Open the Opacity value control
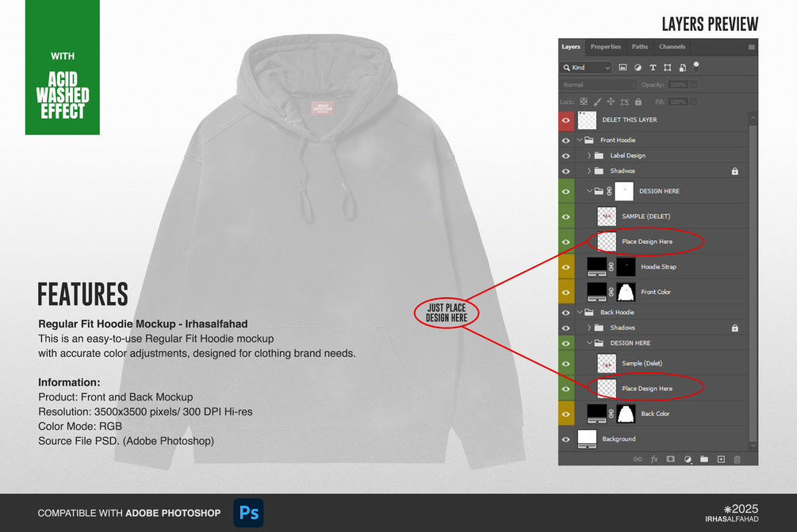 678,85
